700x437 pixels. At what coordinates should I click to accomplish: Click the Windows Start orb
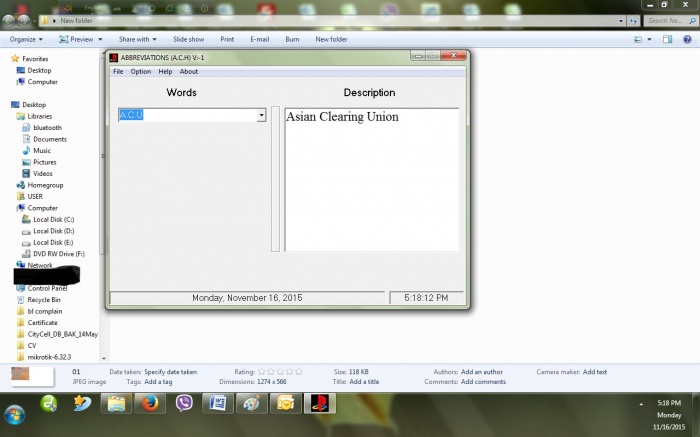coord(16,413)
